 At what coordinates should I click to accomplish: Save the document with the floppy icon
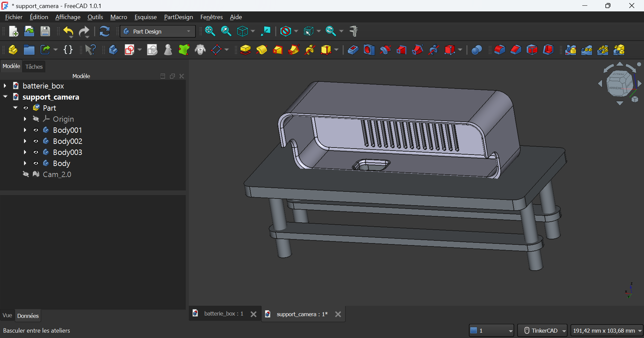pyautogui.click(x=45, y=31)
